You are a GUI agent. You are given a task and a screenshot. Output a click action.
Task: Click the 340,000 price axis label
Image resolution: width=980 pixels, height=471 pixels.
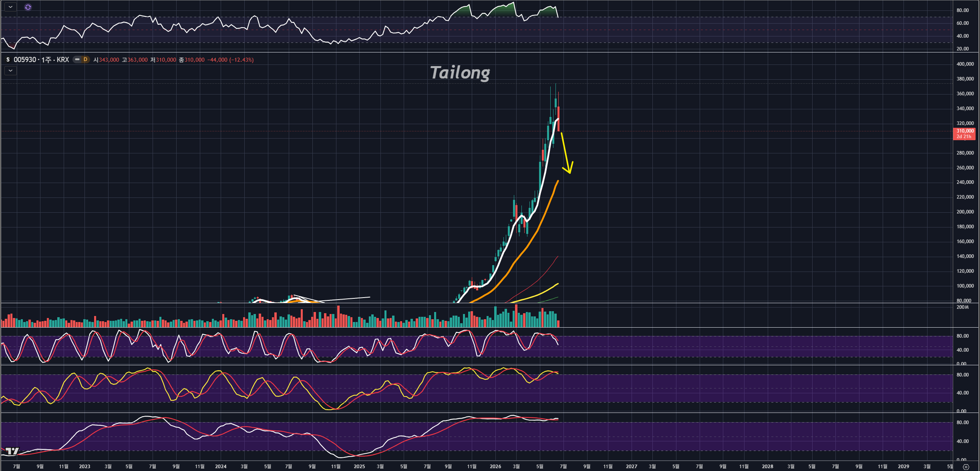[965, 109]
